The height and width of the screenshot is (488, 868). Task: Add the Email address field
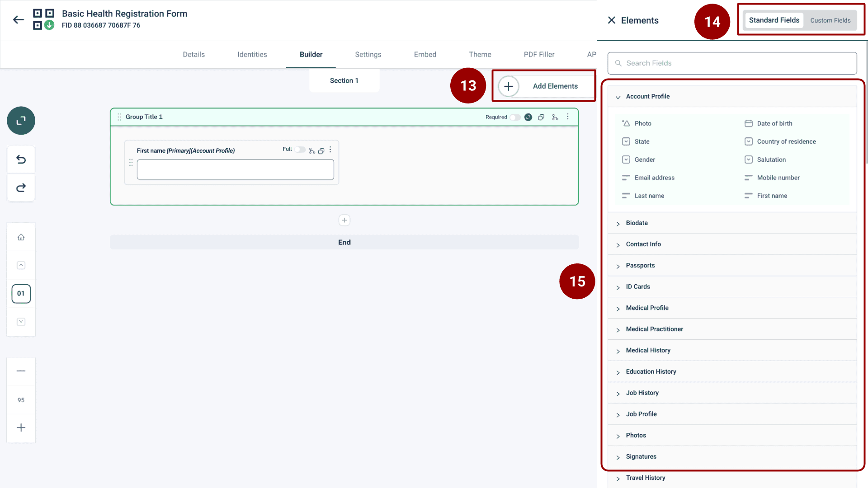654,178
